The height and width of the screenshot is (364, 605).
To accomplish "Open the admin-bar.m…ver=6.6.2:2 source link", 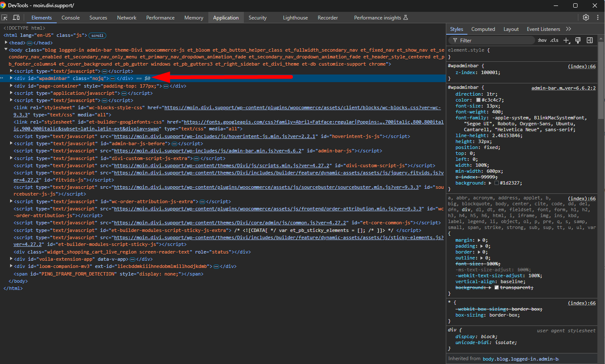I will click(x=564, y=88).
